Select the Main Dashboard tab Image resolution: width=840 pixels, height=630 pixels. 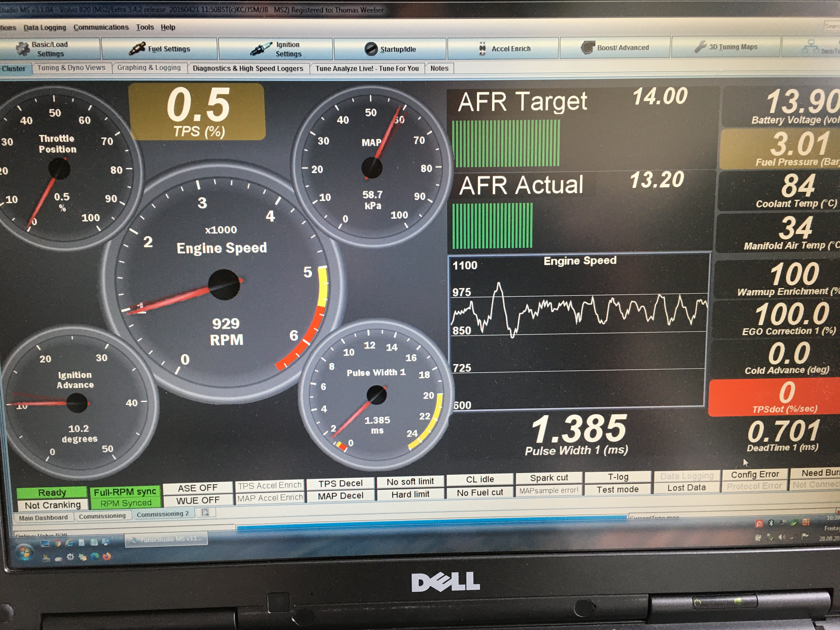coord(43,517)
